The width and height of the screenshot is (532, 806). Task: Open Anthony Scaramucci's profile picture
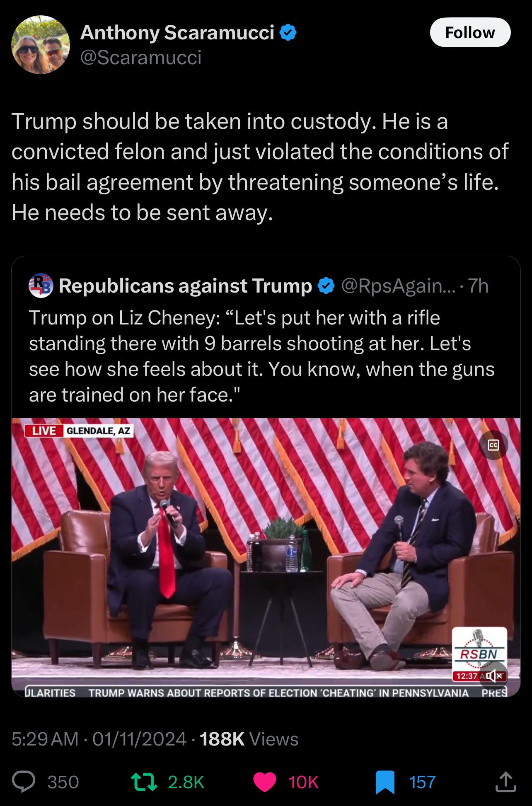[40, 45]
